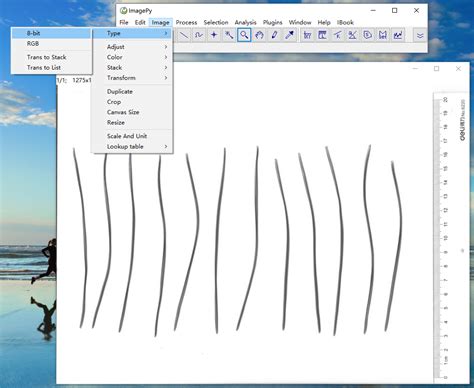Open the Selection menu
The width and height of the screenshot is (474, 388).
pyautogui.click(x=216, y=22)
